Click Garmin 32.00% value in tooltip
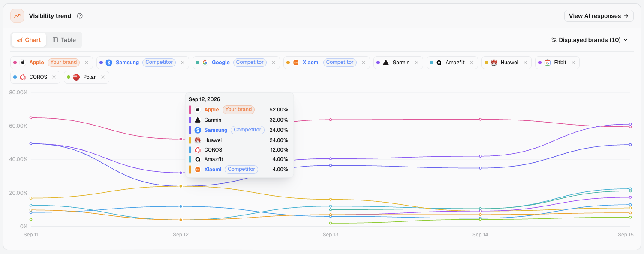This screenshot has height=254, width=644. tap(279, 120)
